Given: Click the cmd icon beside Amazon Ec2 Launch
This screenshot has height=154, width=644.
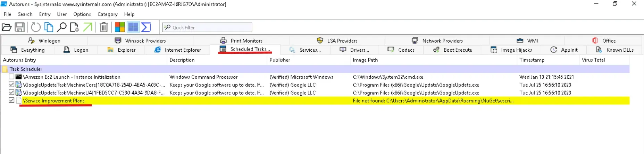Looking at the screenshot, I should pos(19,77).
